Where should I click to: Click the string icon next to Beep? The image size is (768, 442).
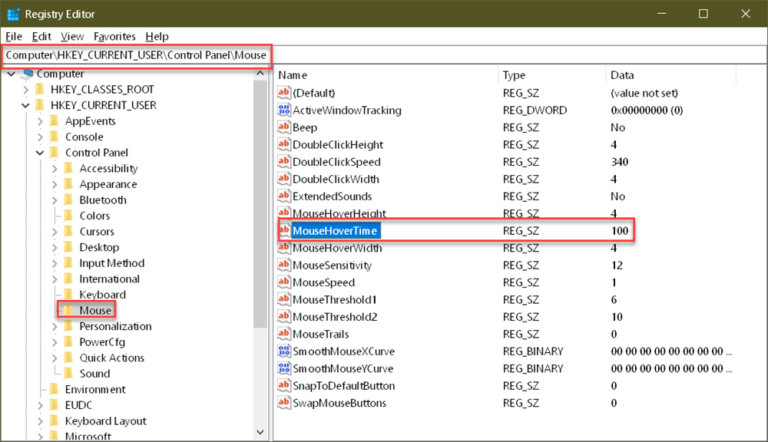(284, 127)
